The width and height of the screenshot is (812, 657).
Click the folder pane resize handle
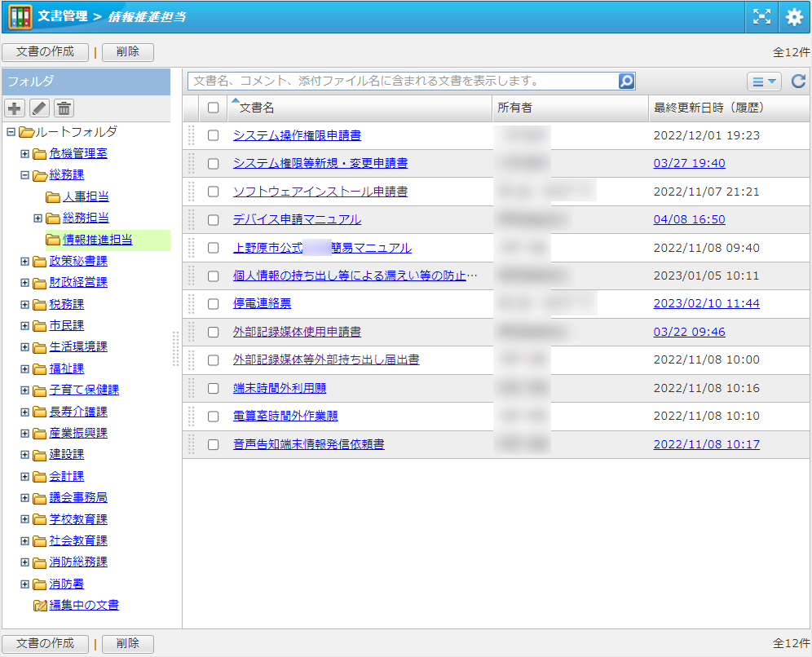coord(175,349)
